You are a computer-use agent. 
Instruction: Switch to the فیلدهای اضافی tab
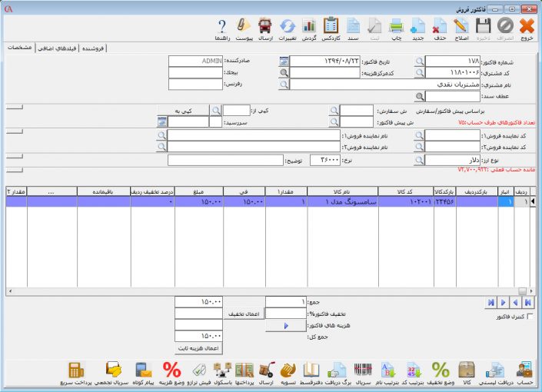coord(80,48)
